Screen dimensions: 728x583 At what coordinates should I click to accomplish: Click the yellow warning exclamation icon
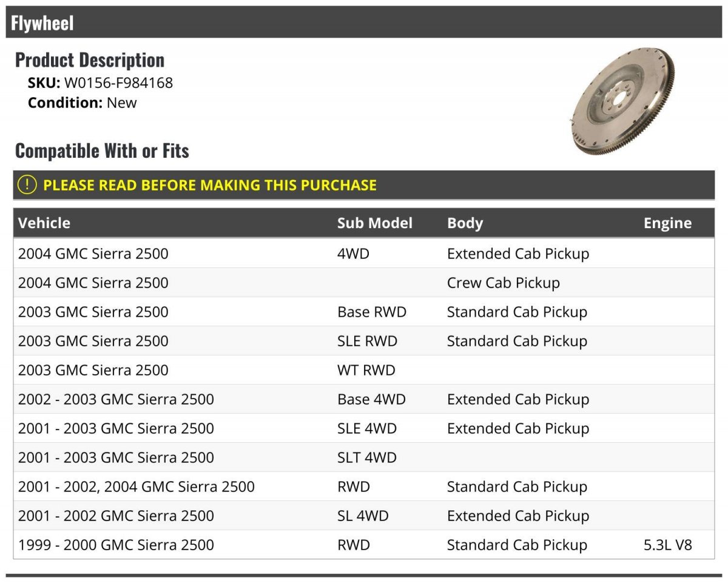click(x=27, y=185)
